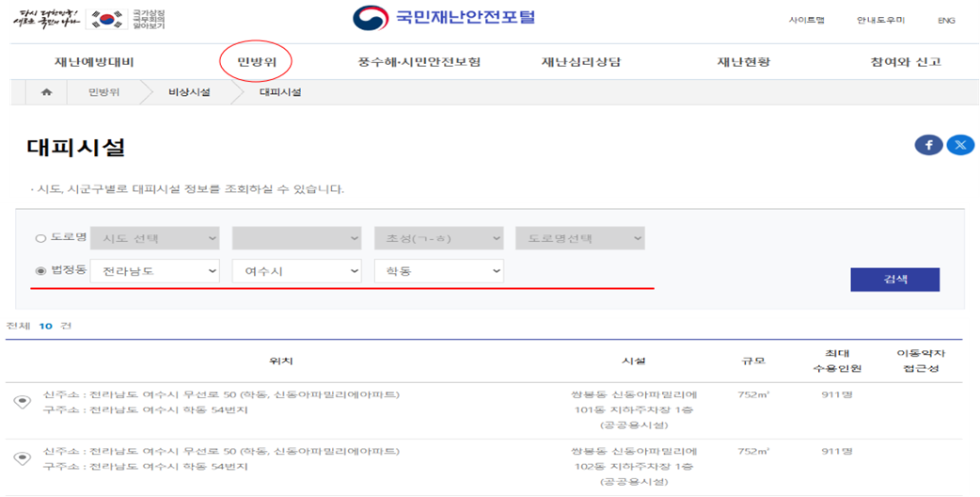Click the 시설 column header
This screenshot has width=980, height=497.
(634, 361)
